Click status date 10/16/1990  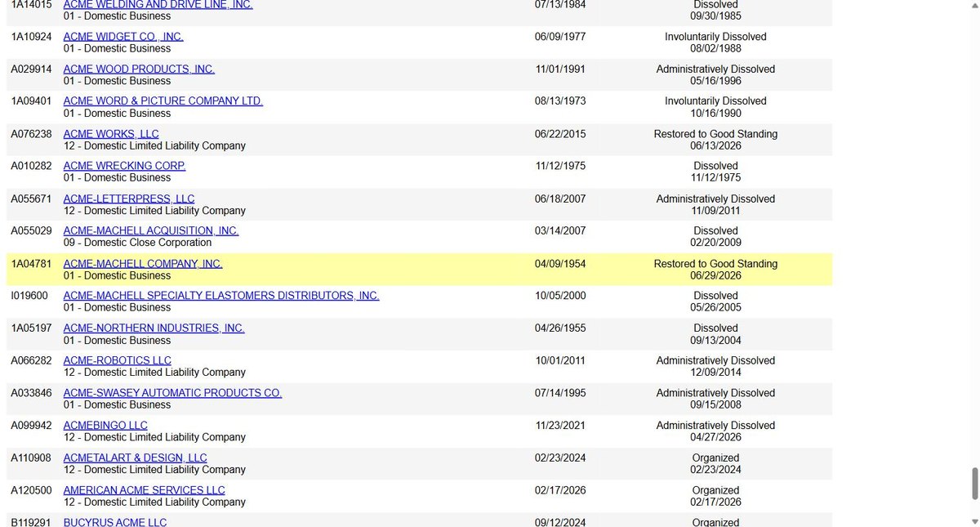point(715,113)
